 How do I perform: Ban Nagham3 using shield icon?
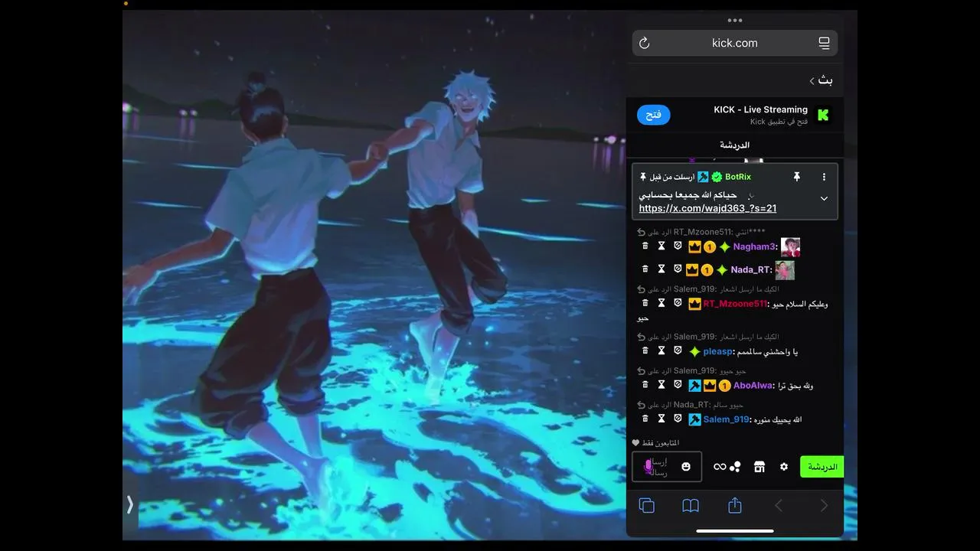click(x=678, y=246)
